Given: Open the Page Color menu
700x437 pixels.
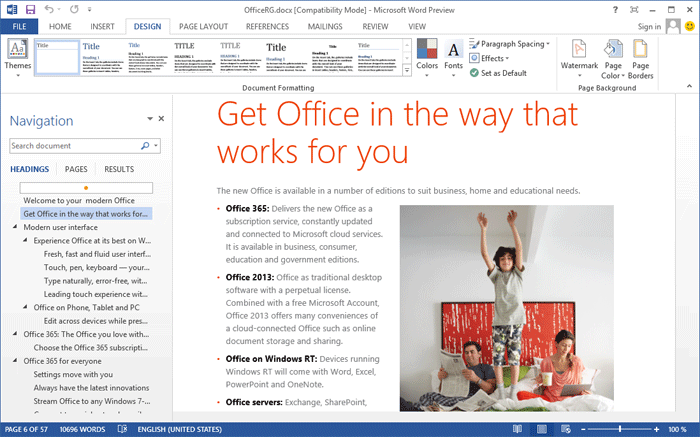Looking at the screenshot, I should coord(613,59).
